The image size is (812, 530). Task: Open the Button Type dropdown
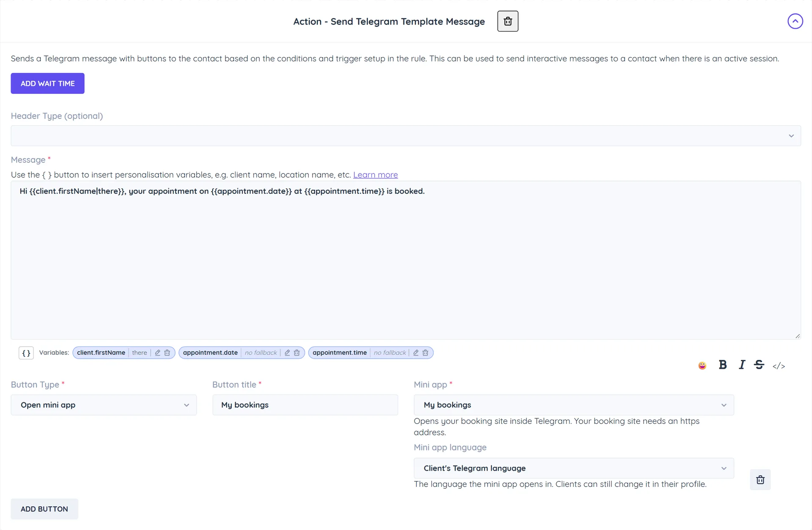(104, 405)
